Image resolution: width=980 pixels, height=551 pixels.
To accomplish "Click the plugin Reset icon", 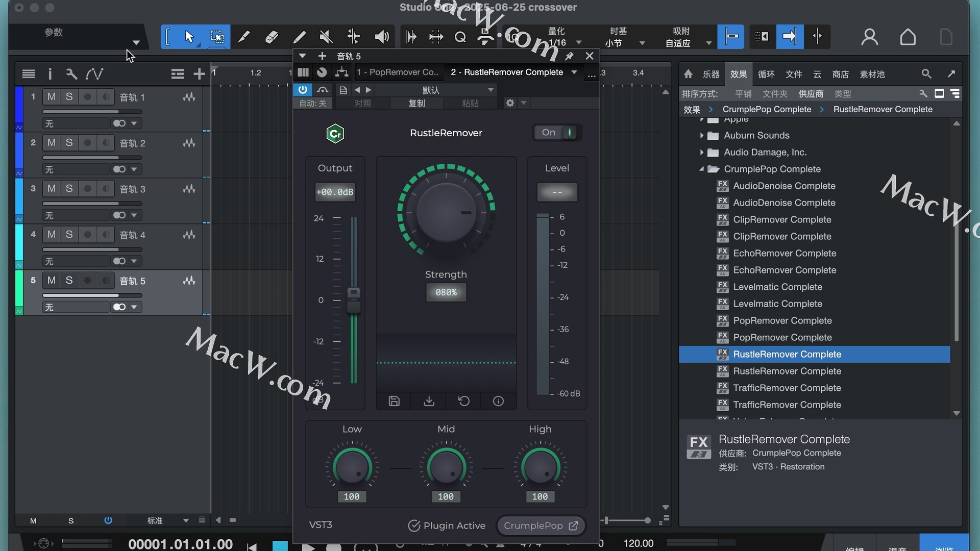I will (x=464, y=401).
